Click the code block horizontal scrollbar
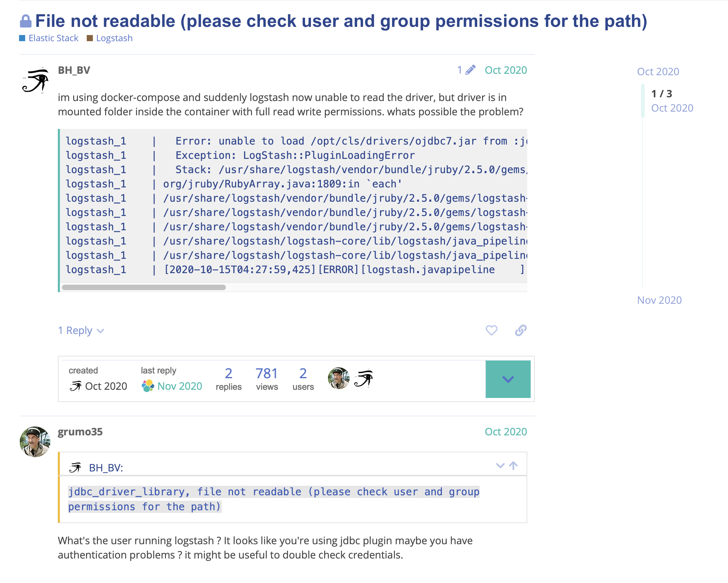Image resolution: width=728 pixels, height=583 pixels. (143, 287)
